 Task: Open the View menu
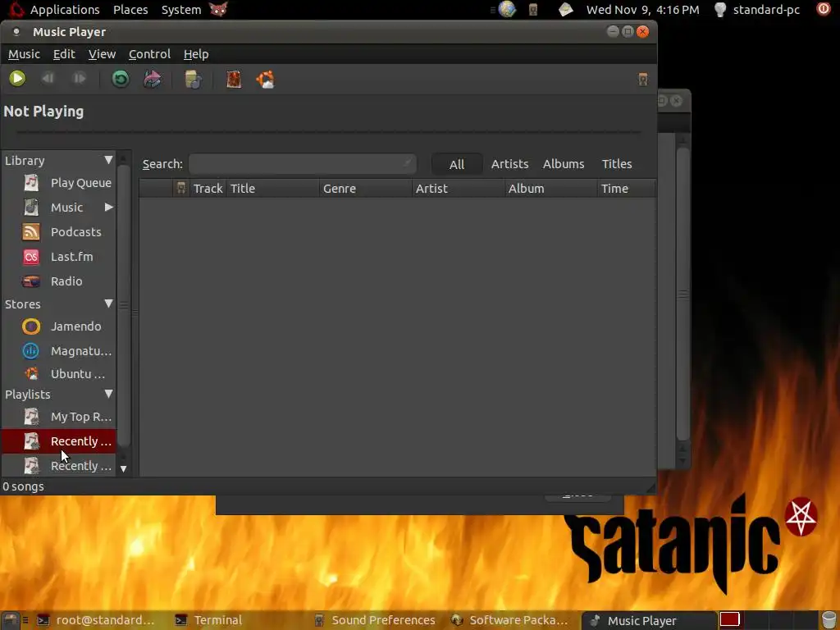[102, 54]
